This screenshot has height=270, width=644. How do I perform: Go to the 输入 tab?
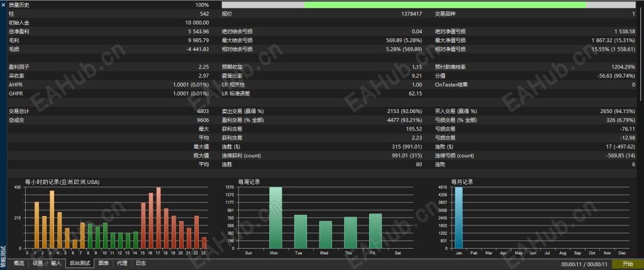56,264
